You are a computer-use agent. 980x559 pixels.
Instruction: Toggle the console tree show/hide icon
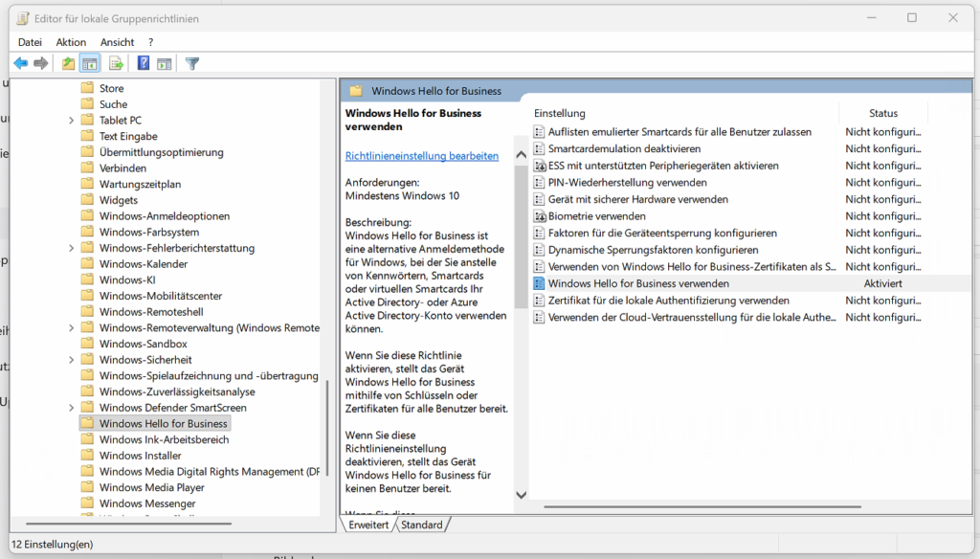(90, 63)
